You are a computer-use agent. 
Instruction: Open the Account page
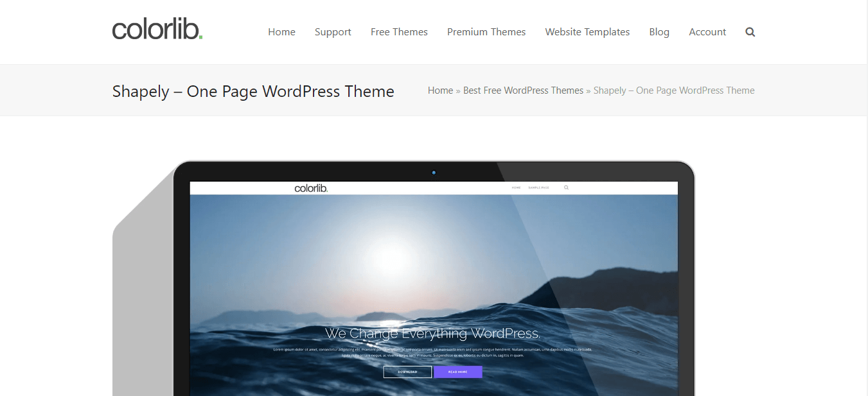[x=707, y=31]
